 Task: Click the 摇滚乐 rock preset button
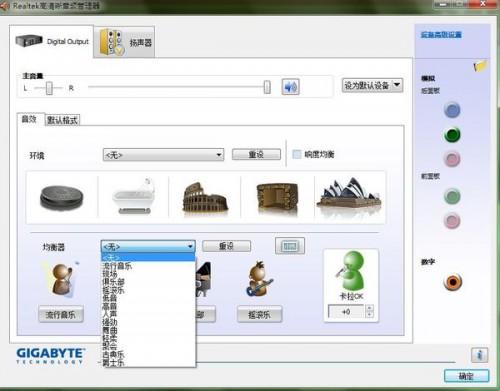(x=259, y=315)
